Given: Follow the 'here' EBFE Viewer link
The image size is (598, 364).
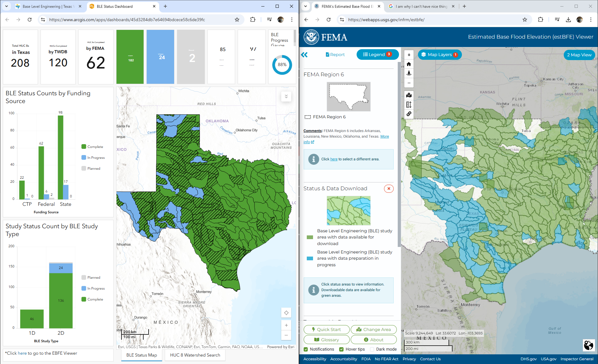Looking at the screenshot, I should pyautogui.click(x=22, y=353).
